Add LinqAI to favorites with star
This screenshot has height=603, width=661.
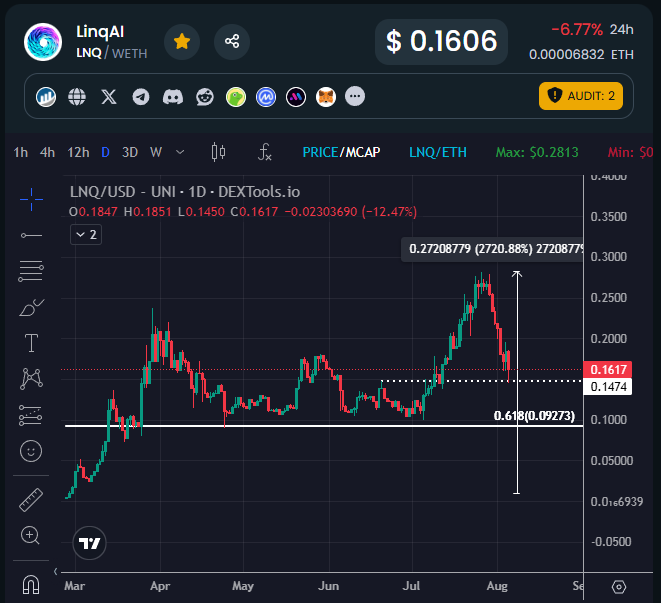182,42
